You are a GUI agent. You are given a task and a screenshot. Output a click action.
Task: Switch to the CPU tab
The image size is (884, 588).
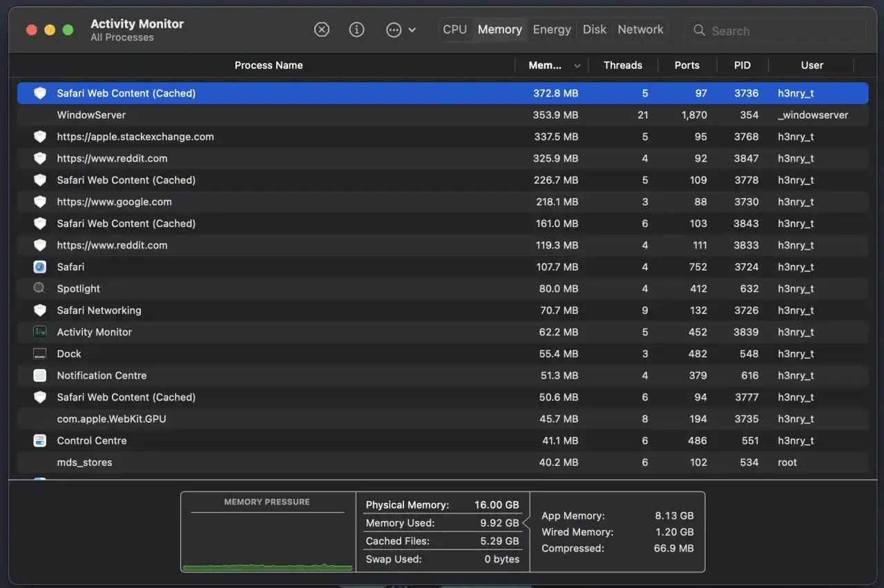coord(455,30)
